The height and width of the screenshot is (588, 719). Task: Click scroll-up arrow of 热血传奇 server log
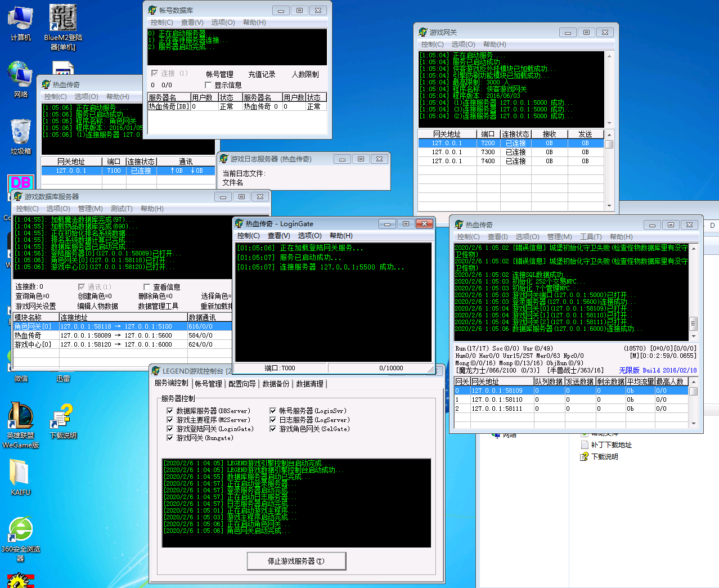pyautogui.click(x=694, y=248)
